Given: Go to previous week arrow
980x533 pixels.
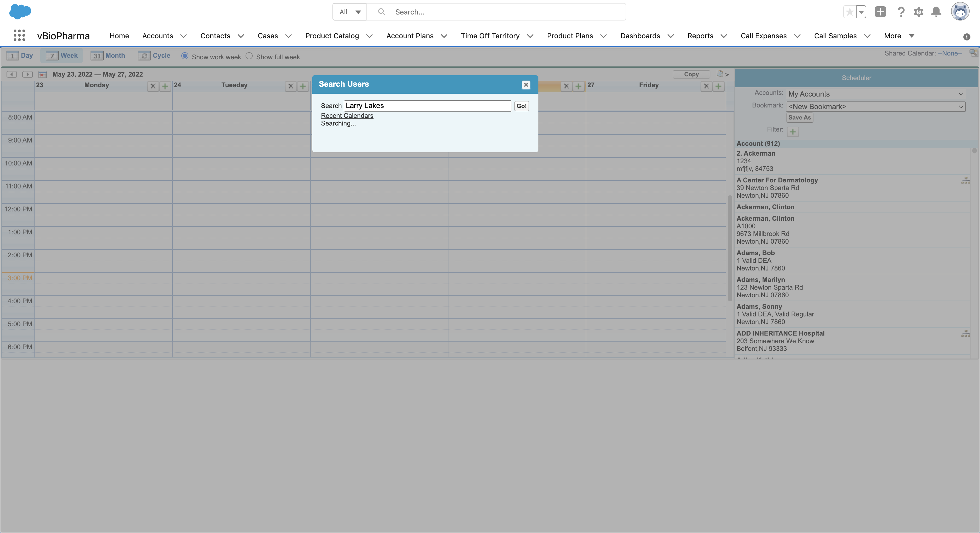Looking at the screenshot, I should (x=12, y=74).
